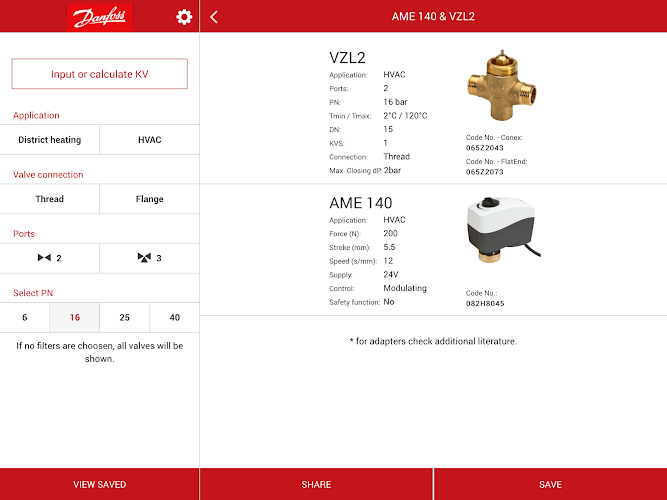Click the Danfoss logo
The width and height of the screenshot is (667, 500).
pyautogui.click(x=100, y=17)
